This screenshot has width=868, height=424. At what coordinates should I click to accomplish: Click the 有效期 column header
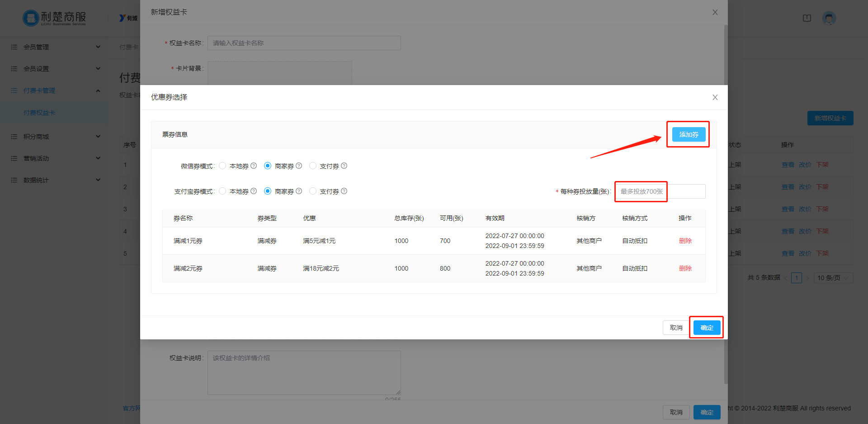pyautogui.click(x=495, y=218)
